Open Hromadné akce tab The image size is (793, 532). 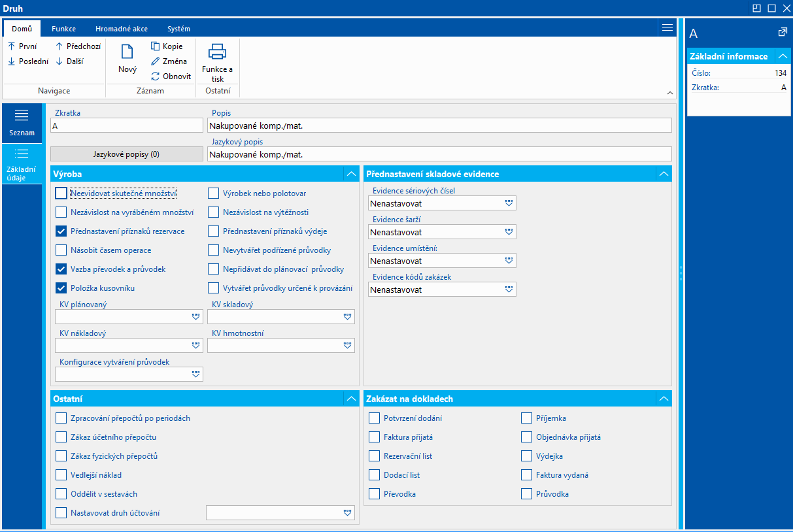point(122,29)
